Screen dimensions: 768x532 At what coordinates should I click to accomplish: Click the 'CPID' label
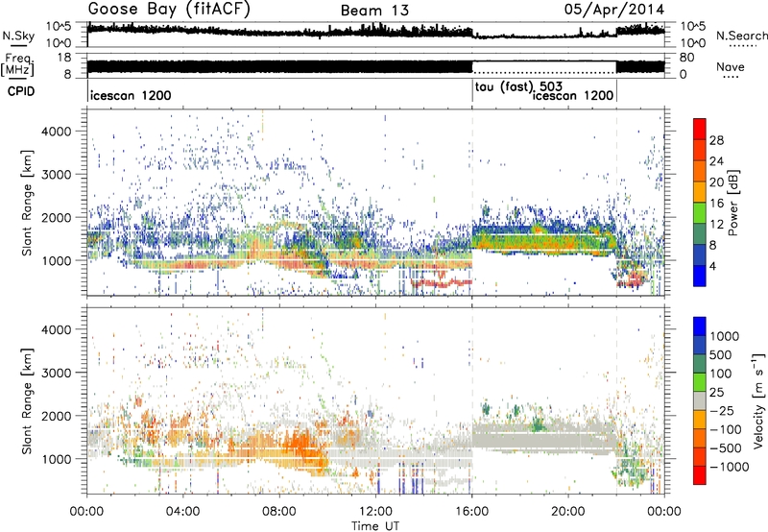[x=21, y=91]
